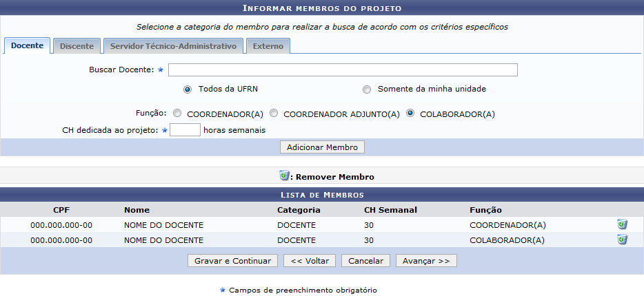Viewport: 644px width, 296px height.
Task: Click NOME DO DOCENTE in coordenador row
Action: coord(163,225)
